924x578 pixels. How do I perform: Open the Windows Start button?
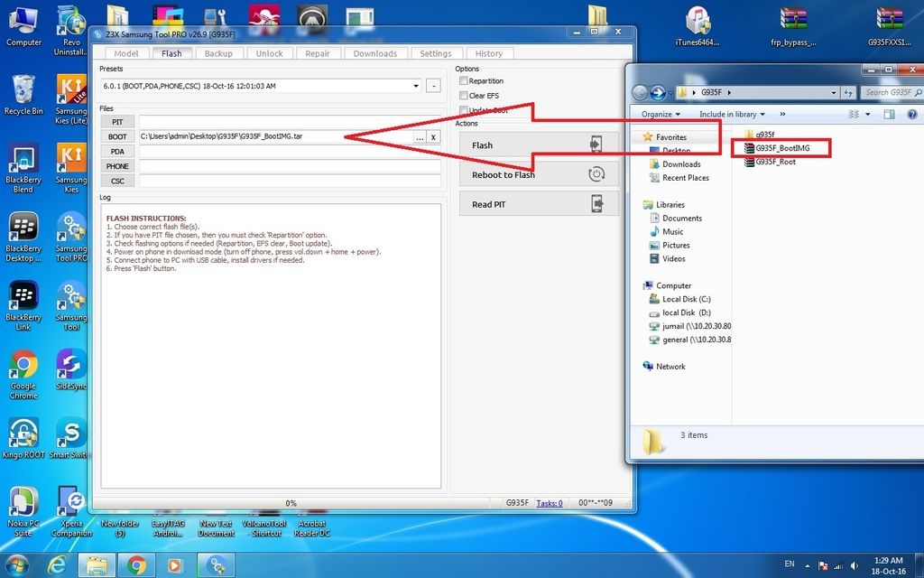pyautogui.click(x=16, y=565)
